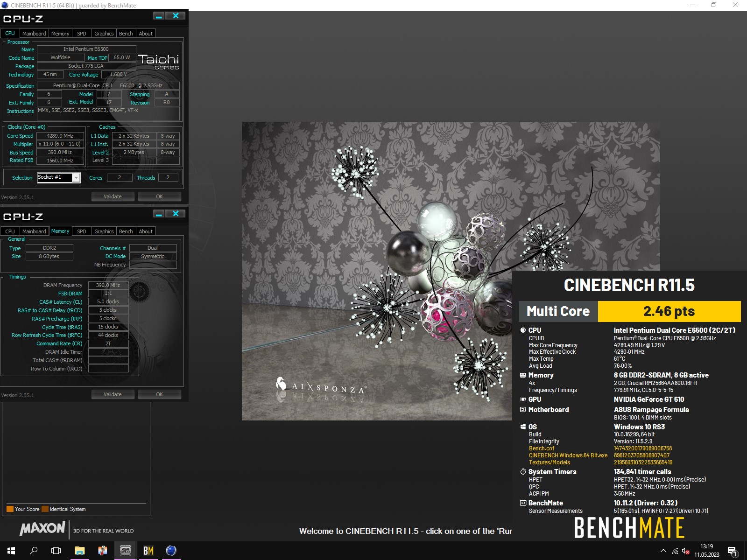Open the Windows Start menu
Screen dimensions: 747x560
(x=11, y=551)
